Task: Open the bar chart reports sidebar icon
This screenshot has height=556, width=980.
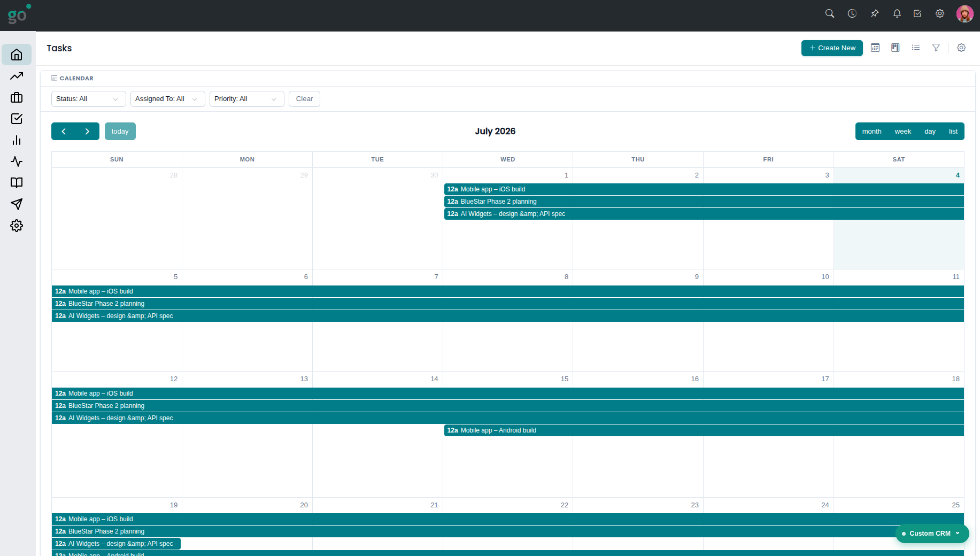Action: [17, 140]
